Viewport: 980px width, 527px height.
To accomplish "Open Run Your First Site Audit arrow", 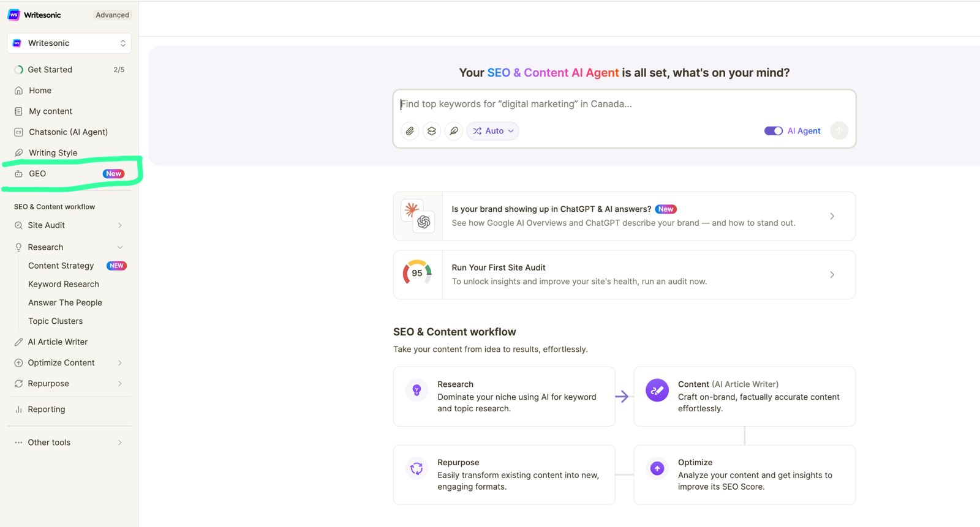I will pos(832,275).
